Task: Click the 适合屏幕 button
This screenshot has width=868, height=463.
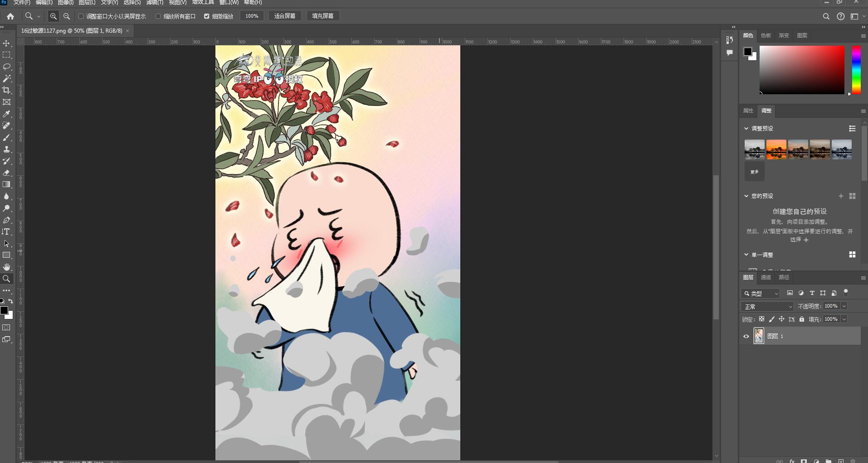Action: [x=285, y=16]
